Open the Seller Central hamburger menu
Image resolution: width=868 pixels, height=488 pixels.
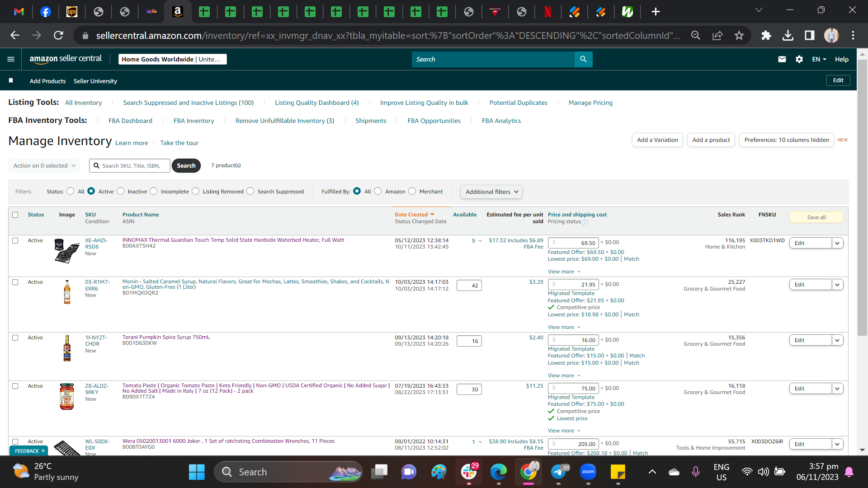tap(11, 59)
